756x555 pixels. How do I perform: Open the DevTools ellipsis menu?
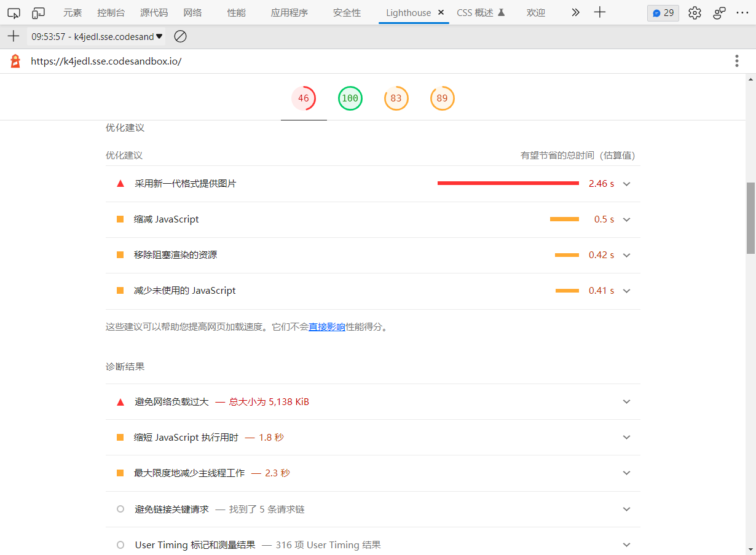coord(742,13)
